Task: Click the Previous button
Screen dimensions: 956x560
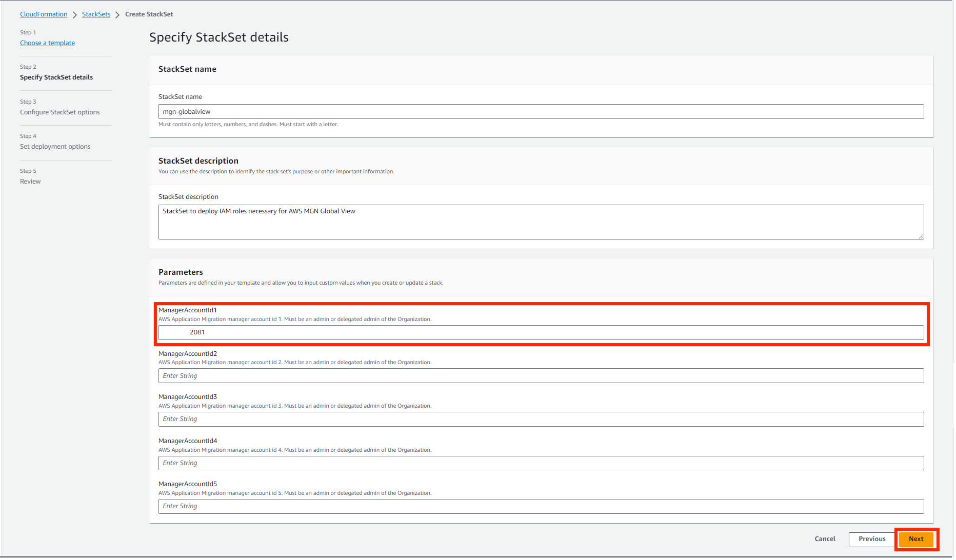Action: [872, 539]
